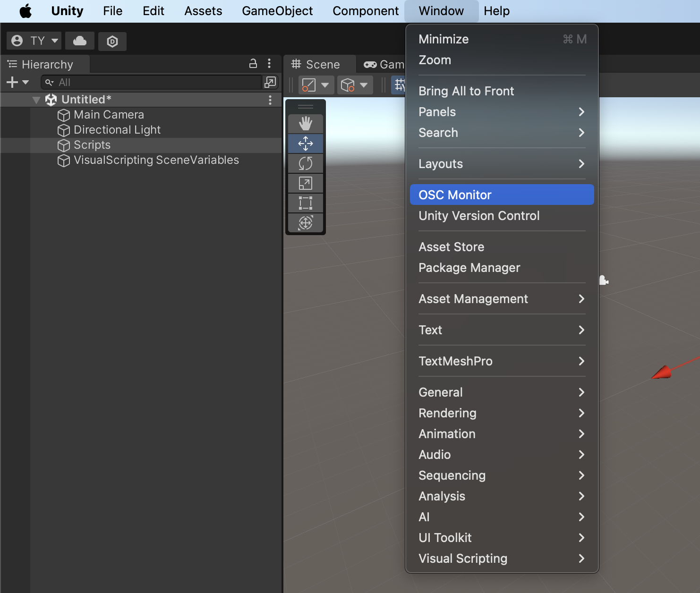Select the Hand view tool
Viewport: 700px width, 593px height.
[x=306, y=124]
